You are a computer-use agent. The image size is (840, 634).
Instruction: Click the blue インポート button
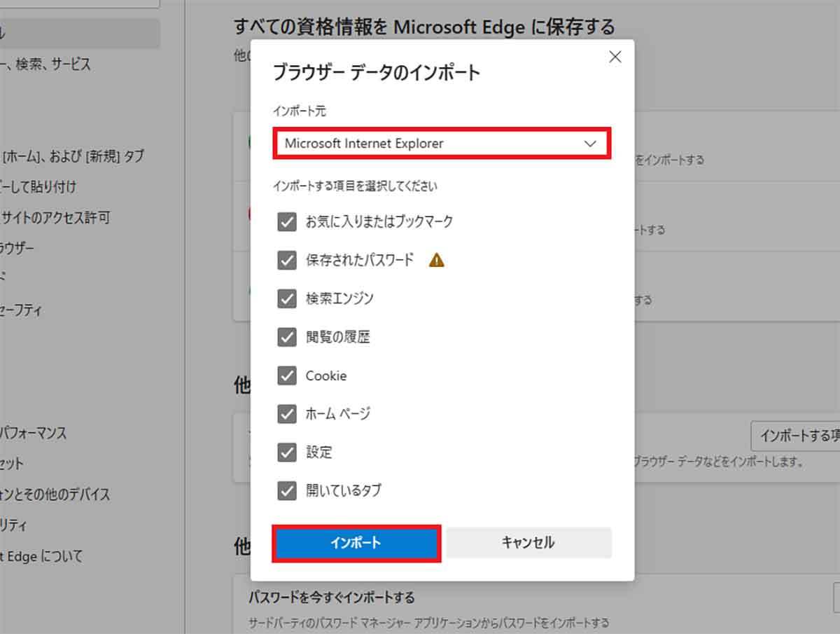[x=356, y=543]
